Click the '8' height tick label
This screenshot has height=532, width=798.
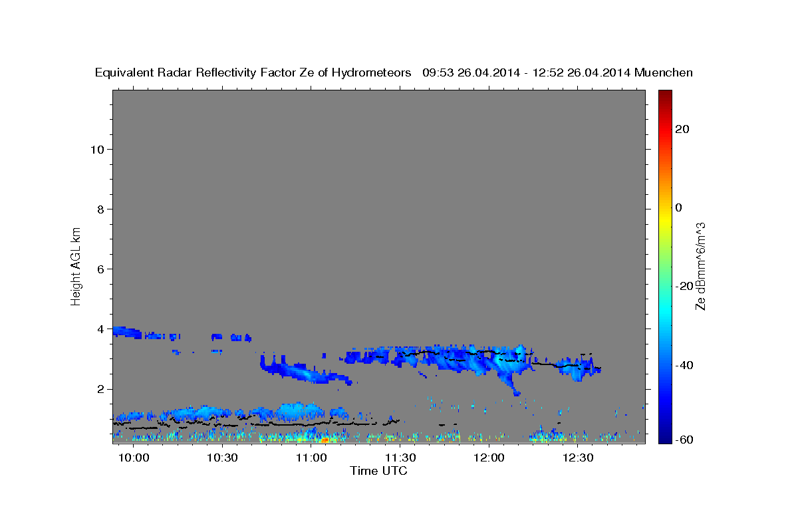pyautogui.click(x=101, y=209)
